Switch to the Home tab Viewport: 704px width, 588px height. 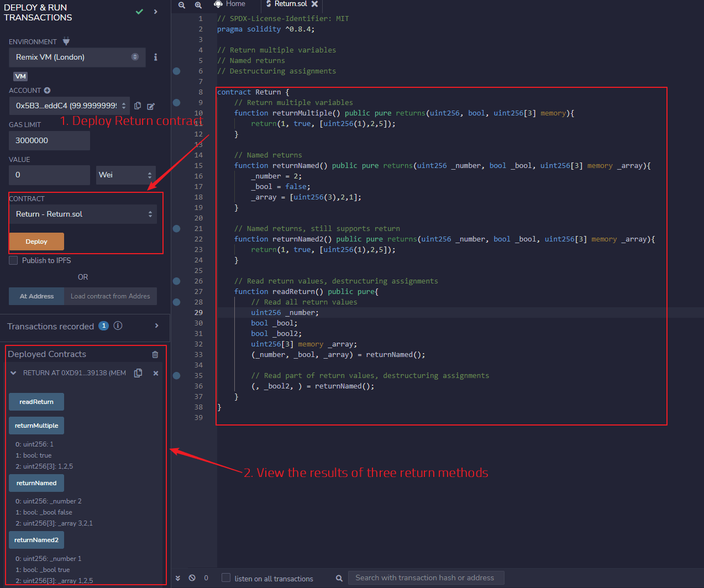230,4
